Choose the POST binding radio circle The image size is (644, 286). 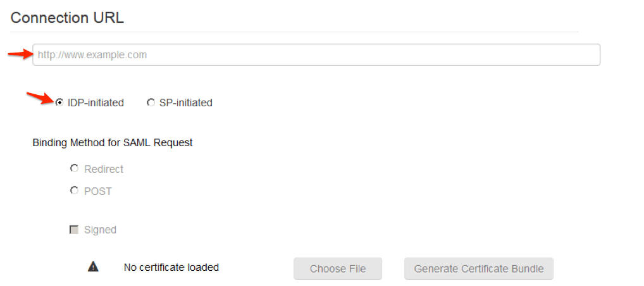tap(74, 190)
